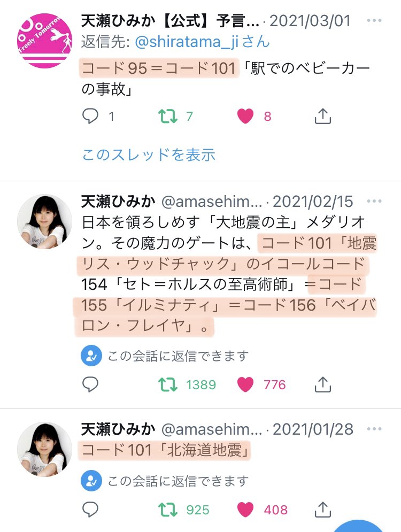The image size is (401, 532).
Task: Open avatar photo on 2021/02/15 tweet
Action: click(x=45, y=222)
